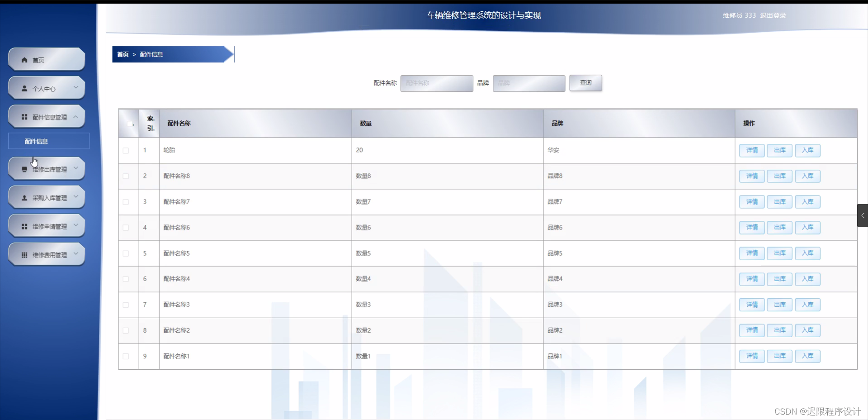The width and height of the screenshot is (868, 420).
Task: Click inside the 品牌 input field
Action: pos(528,83)
